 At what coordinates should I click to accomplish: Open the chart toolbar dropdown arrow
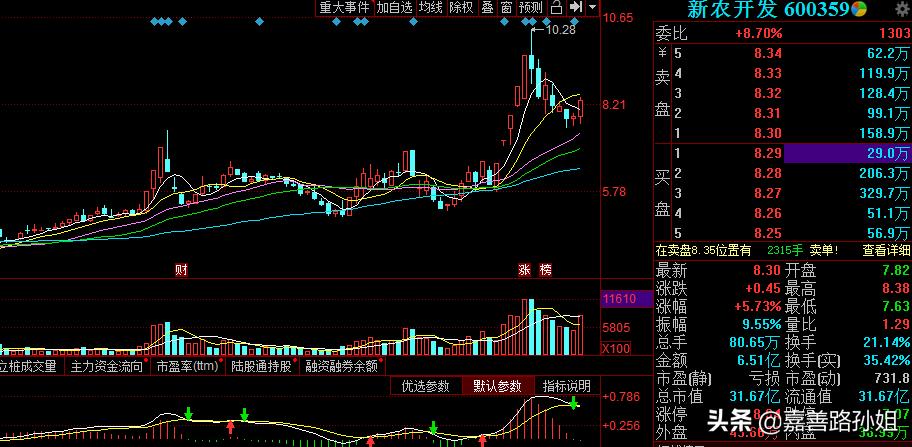pos(592,8)
